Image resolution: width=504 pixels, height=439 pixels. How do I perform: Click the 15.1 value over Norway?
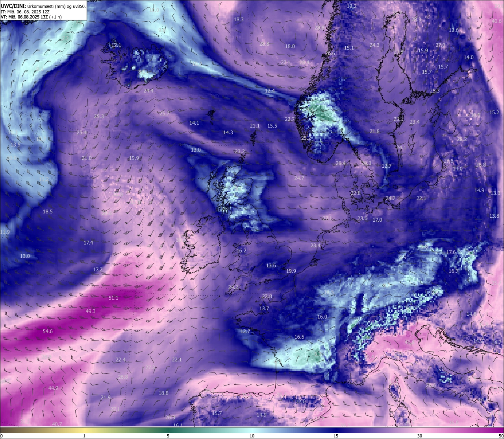tap(349, 48)
